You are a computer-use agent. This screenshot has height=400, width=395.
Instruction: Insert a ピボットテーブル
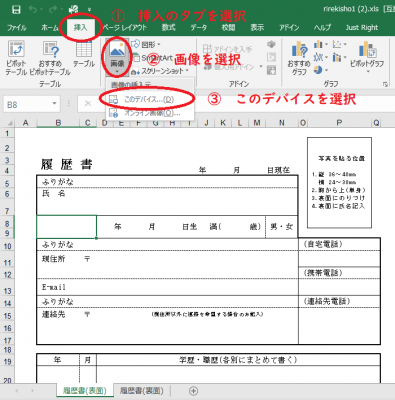tap(16, 58)
